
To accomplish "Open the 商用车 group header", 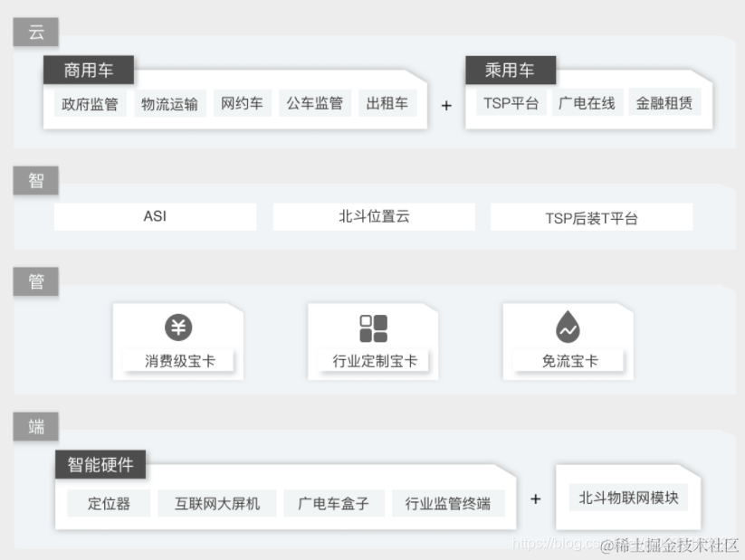I will pos(89,70).
